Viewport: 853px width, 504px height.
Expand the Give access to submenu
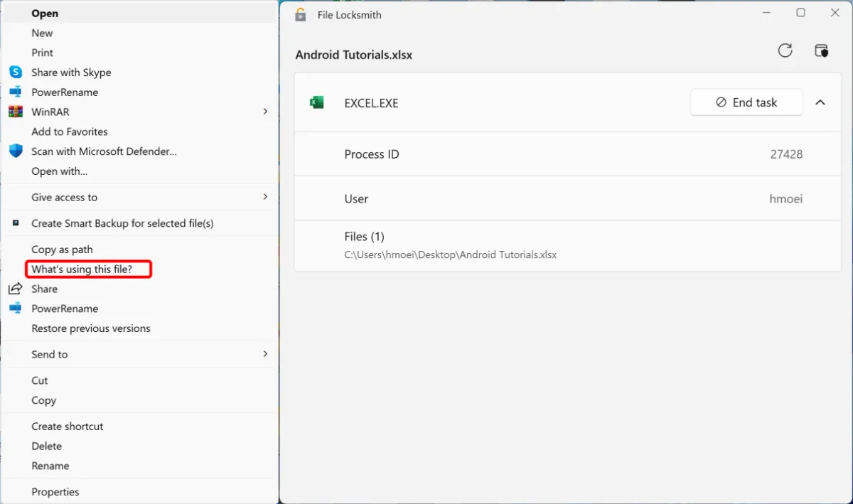pos(265,197)
